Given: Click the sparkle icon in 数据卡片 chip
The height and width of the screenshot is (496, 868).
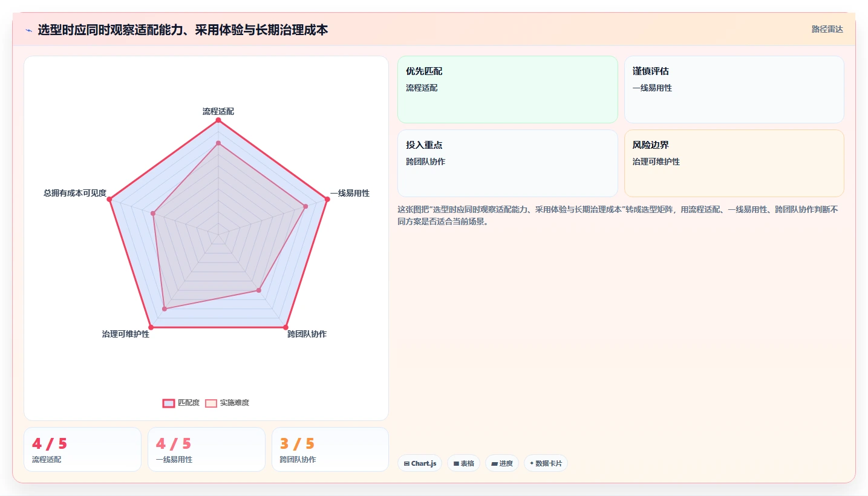Looking at the screenshot, I should coord(532,463).
